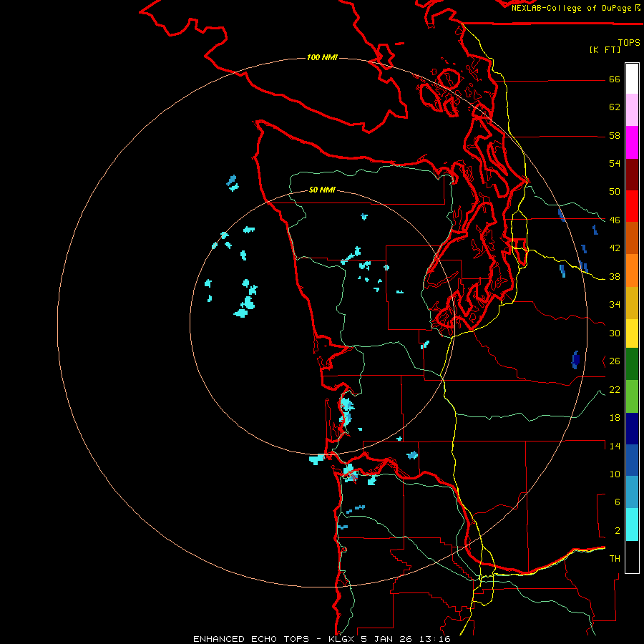
Task: Click the "5 JAN 26" date text
Action: [x=388, y=639]
